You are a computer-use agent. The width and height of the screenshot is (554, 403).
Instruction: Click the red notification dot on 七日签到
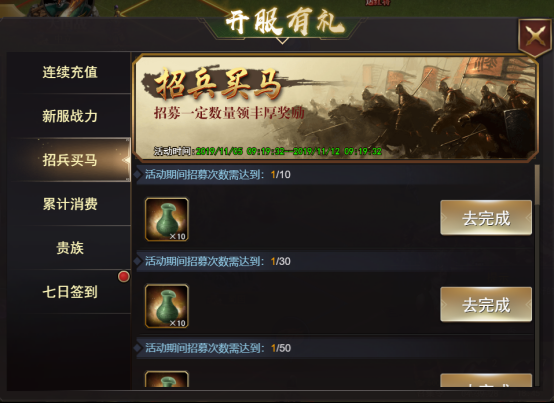[124, 277]
